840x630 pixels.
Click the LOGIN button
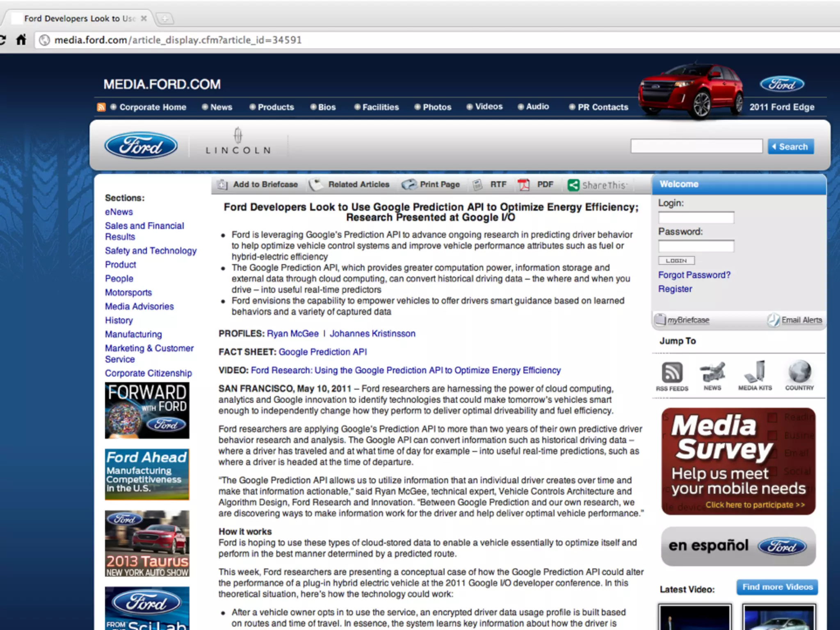676,260
